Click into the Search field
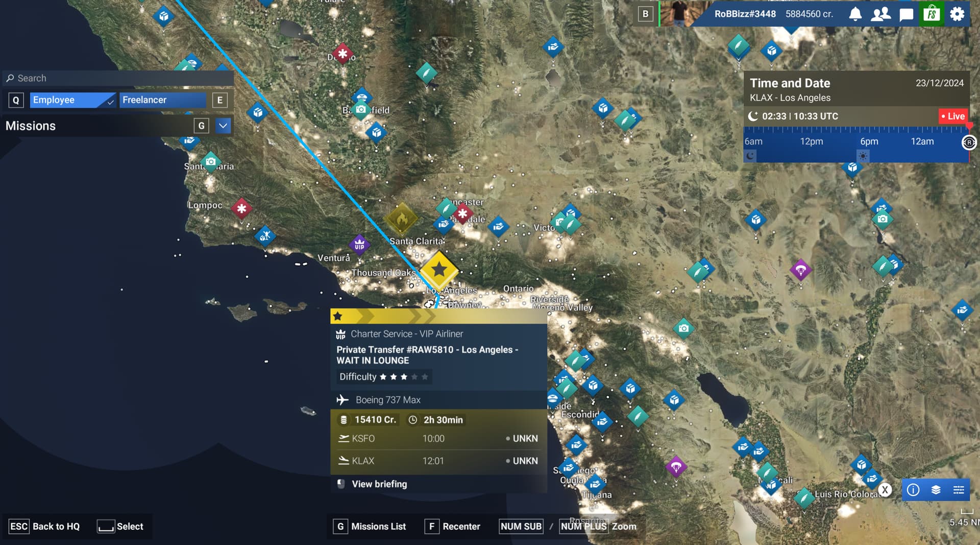 (x=118, y=78)
